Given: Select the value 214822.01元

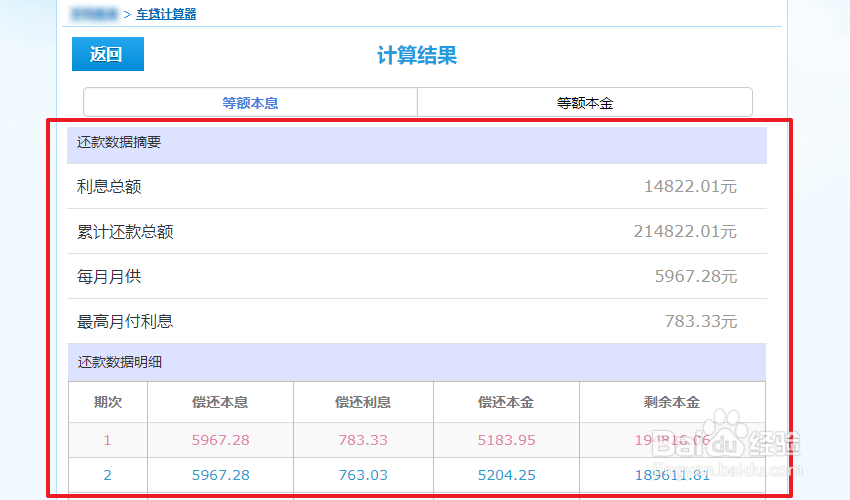Looking at the screenshot, I should click(x=685, y=232).
